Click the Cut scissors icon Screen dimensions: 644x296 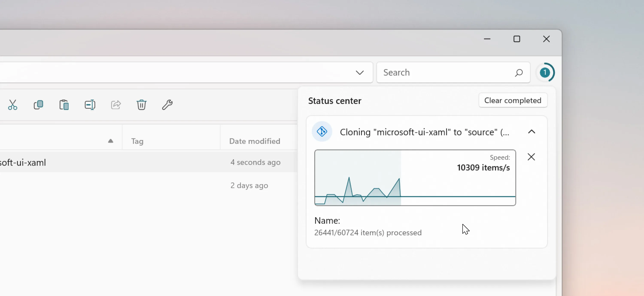(x=12, y=105)
